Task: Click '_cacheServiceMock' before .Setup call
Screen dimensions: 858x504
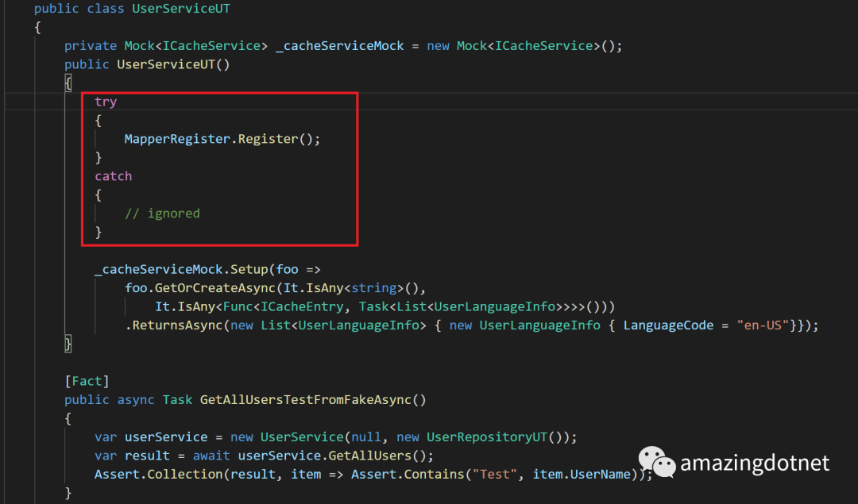Action: pos(158,270)
